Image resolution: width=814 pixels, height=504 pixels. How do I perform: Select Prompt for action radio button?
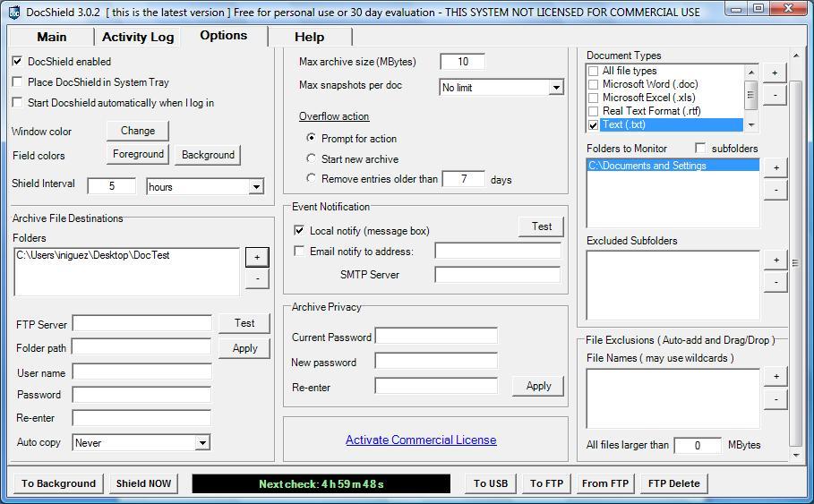[311, 138]
